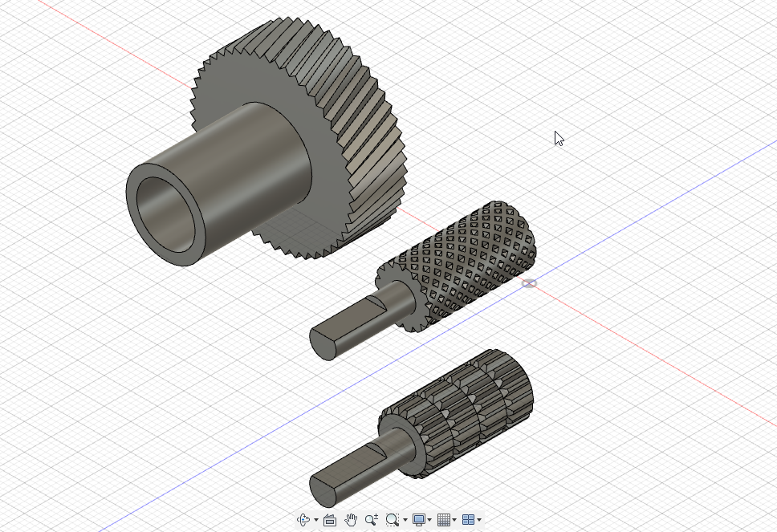Select the hollow hub bore of gear
The width and height of the screenshot is (777, 532).
(165, 214)
